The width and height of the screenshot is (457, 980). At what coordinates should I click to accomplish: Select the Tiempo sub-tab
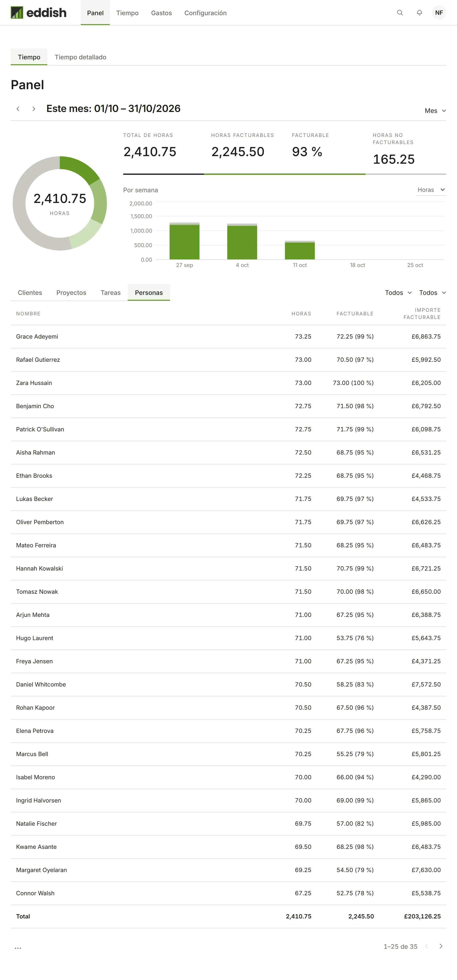(29, 57)
